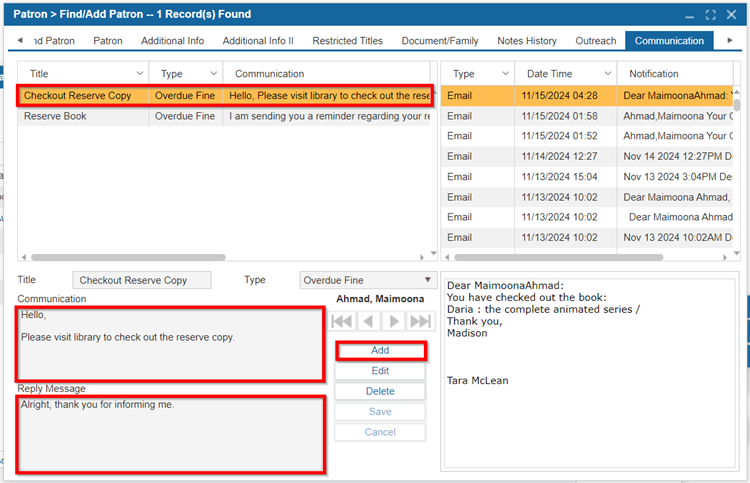Click in the Reply Message text box
The width and height of the screenshot is (750, 483).
click(x=171, y=434)
